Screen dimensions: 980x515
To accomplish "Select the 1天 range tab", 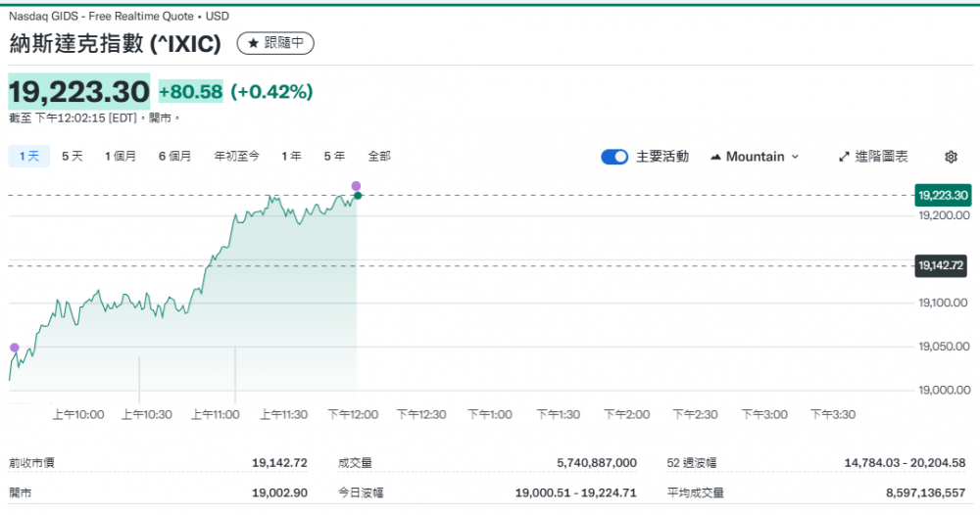I will pos(29,156).
